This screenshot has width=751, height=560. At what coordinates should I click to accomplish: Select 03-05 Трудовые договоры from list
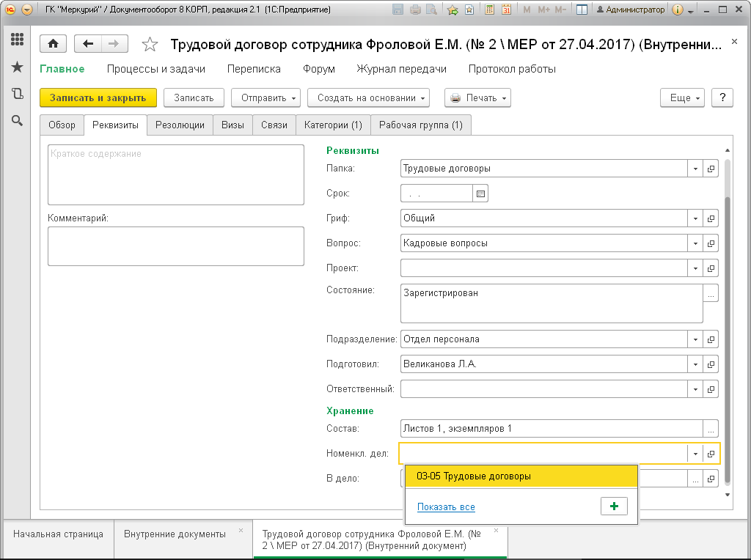coord(521,476)
